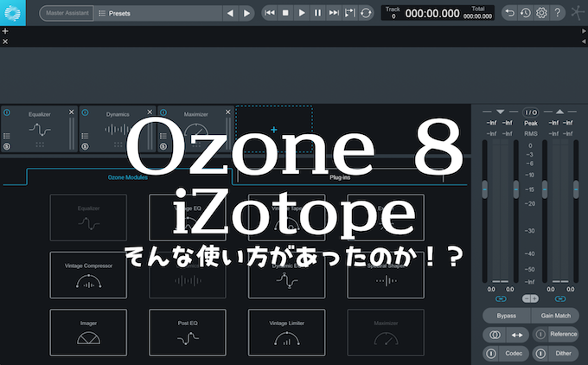The height and width of the screenshot is (365, 588).
Task: Click the minus/plus meter button
Action: pos(530,298)
